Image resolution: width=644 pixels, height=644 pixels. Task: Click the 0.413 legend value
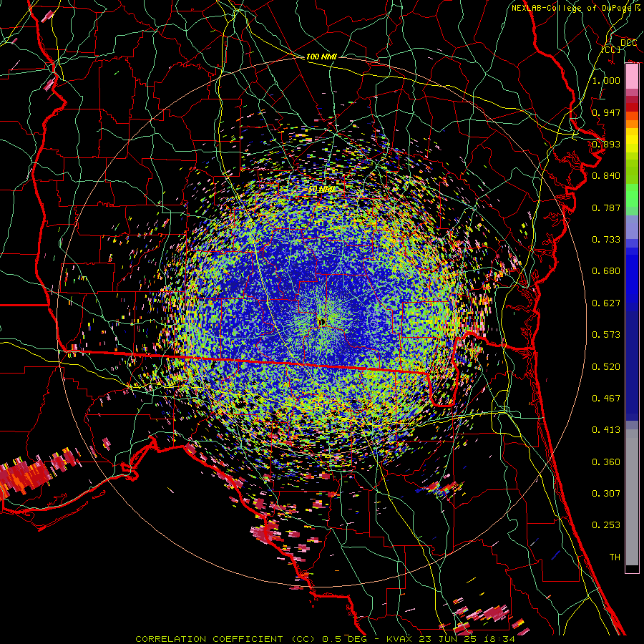606,430
